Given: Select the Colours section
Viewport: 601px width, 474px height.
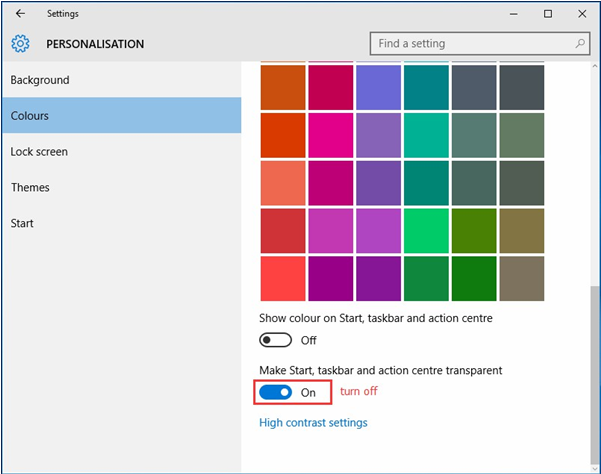Looking at the screenshot, I should tap(122, 115).
